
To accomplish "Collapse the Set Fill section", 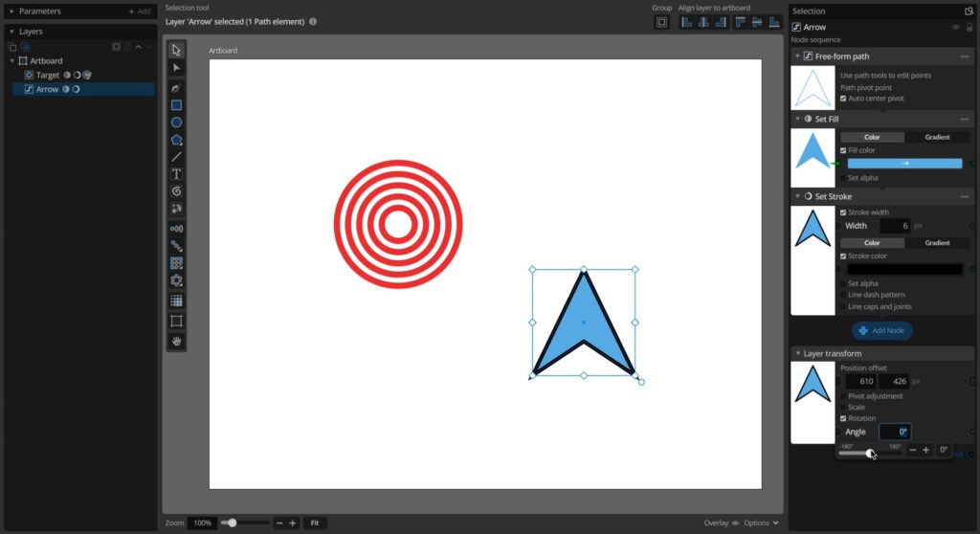I will (796, 119).
